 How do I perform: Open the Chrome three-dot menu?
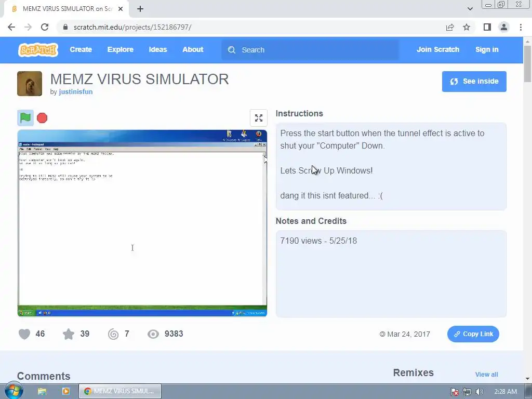(x=521, y=27)
